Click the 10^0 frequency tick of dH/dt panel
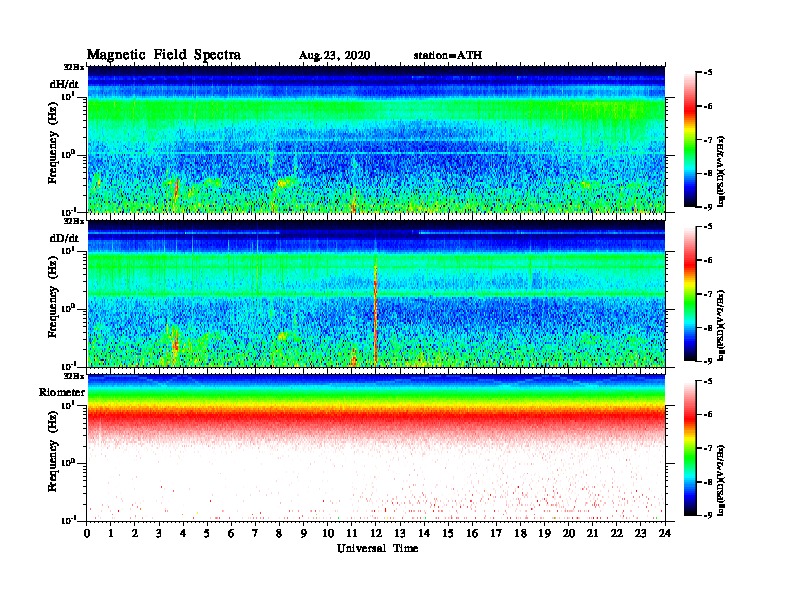 pyautogui.click(x=69, y=154)
